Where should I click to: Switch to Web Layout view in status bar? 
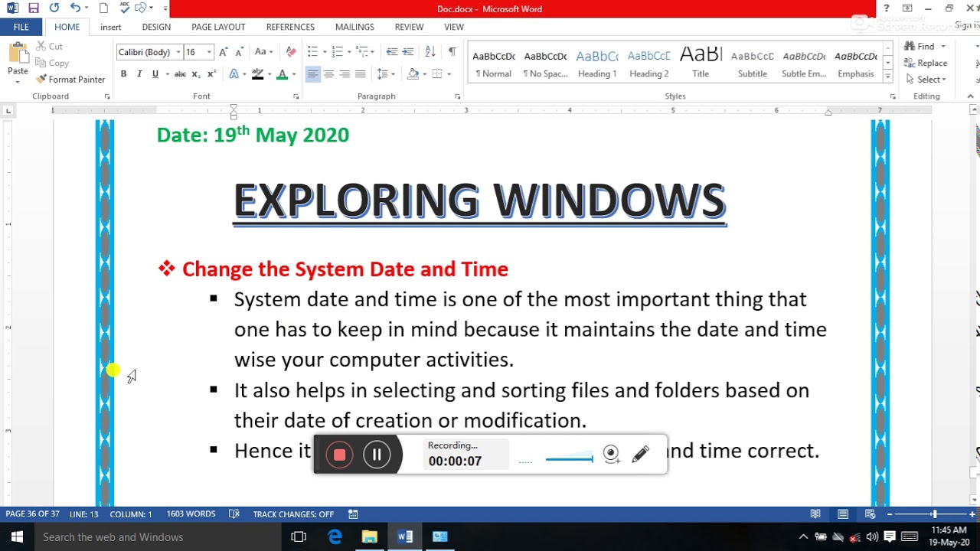(x=870, y=514)
